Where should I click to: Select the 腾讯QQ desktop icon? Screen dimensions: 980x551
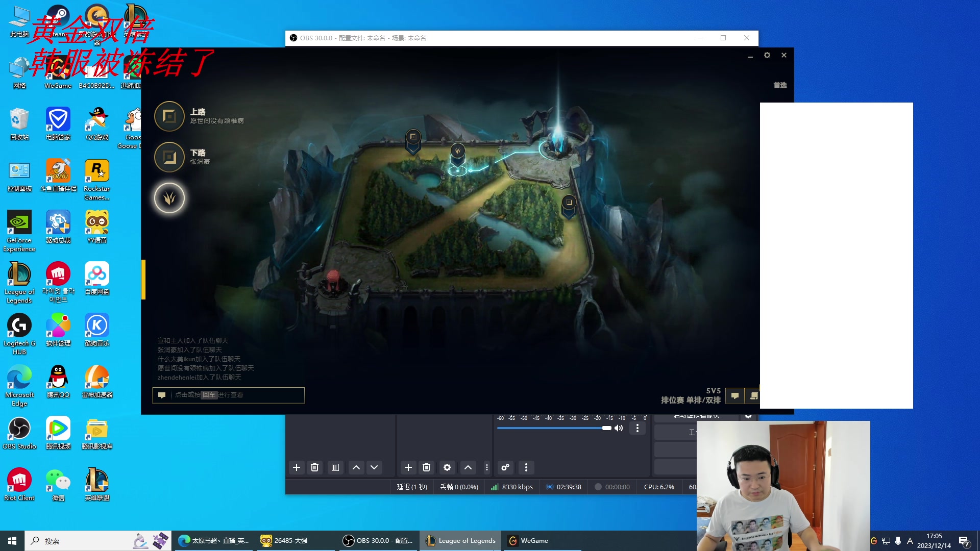pos(58,382)
